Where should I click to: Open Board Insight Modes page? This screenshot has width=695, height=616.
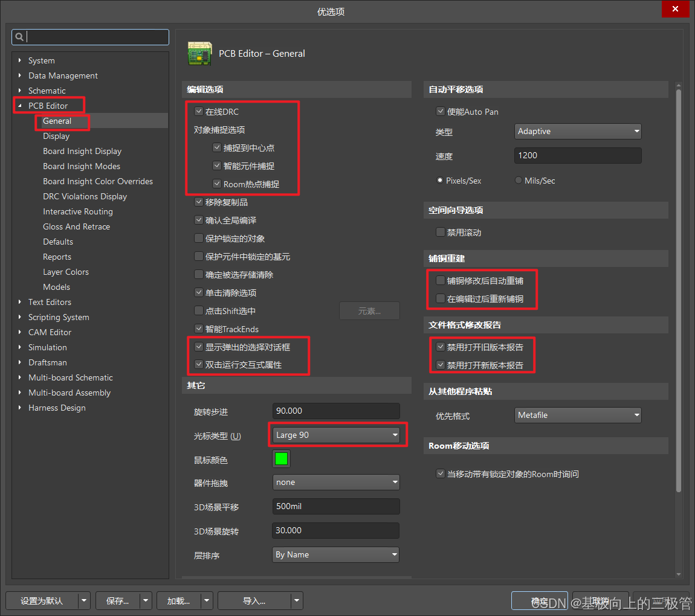click(x=82, y=166)
